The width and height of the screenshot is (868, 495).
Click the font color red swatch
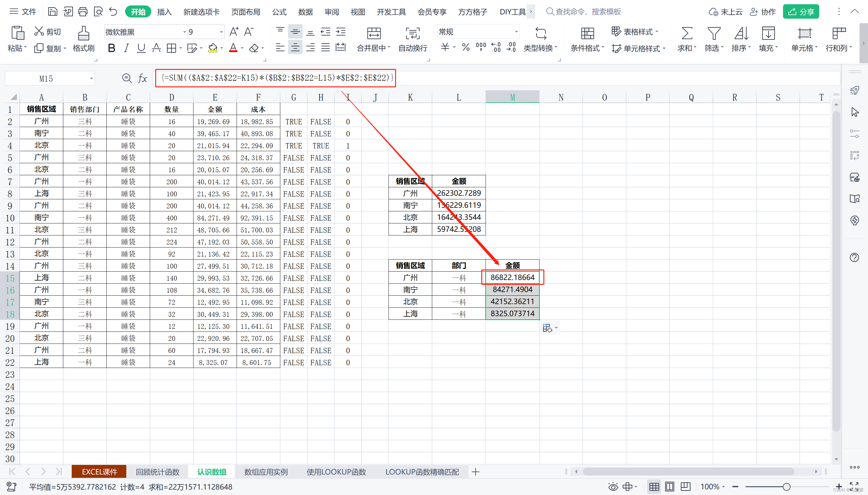233,48
